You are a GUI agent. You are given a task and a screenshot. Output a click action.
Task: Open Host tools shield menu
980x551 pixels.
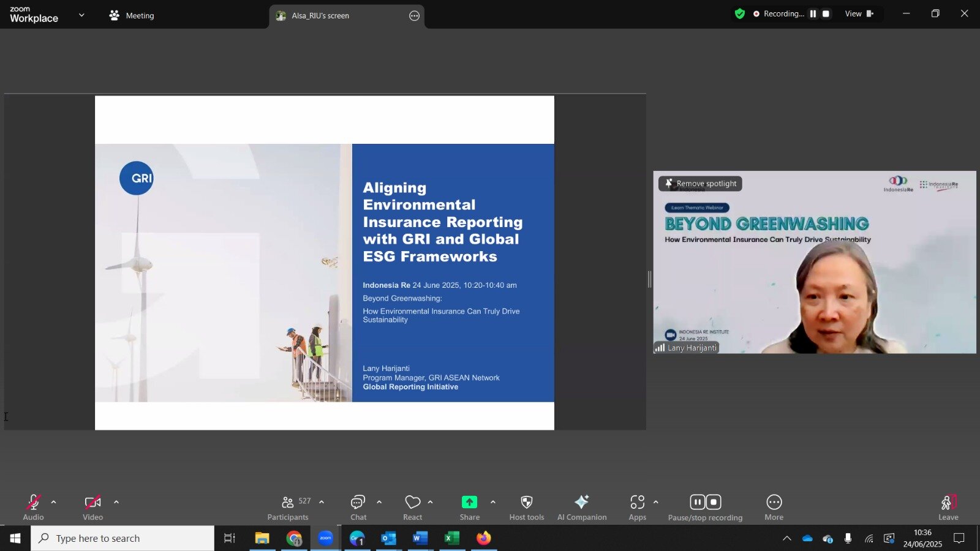pos(527,508)
